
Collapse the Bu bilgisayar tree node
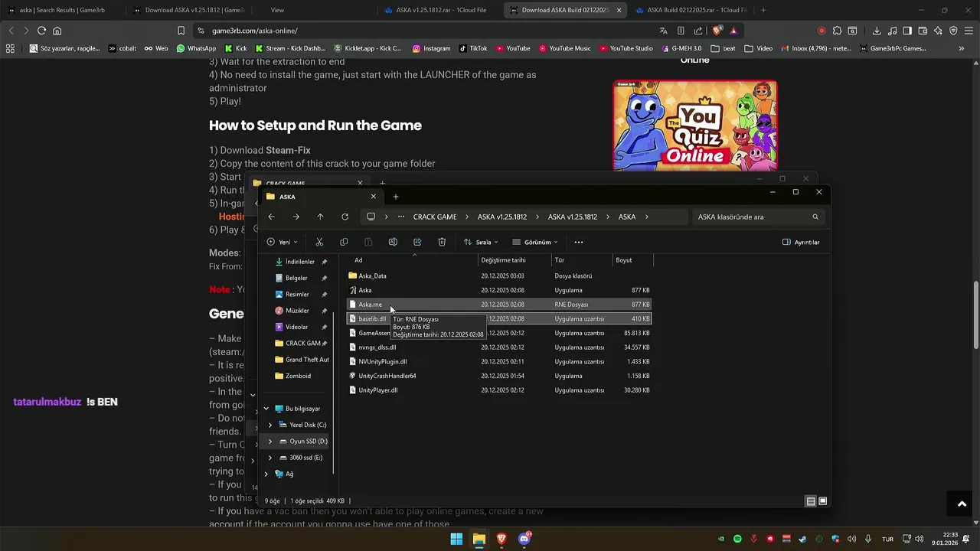pyautogui.click(x=266, y=409)
